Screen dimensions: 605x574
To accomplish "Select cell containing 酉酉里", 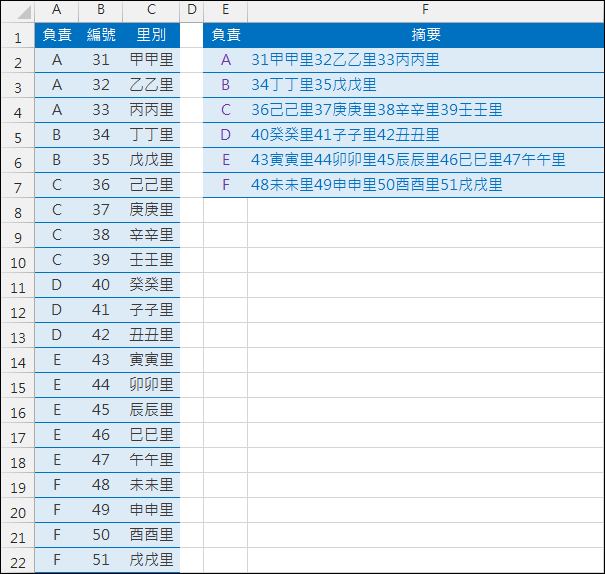I will [151, 535].
